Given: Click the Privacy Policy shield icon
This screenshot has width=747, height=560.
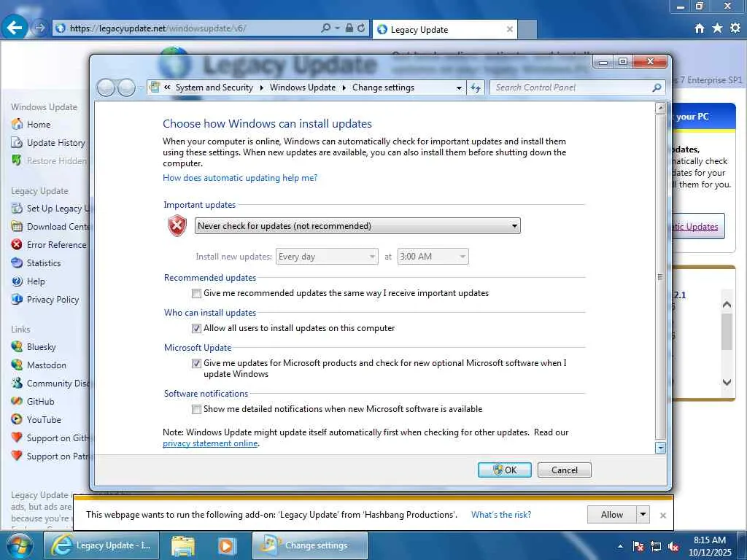Looking at the screenshot, I should pyautogui.click(x=17, y=299).
